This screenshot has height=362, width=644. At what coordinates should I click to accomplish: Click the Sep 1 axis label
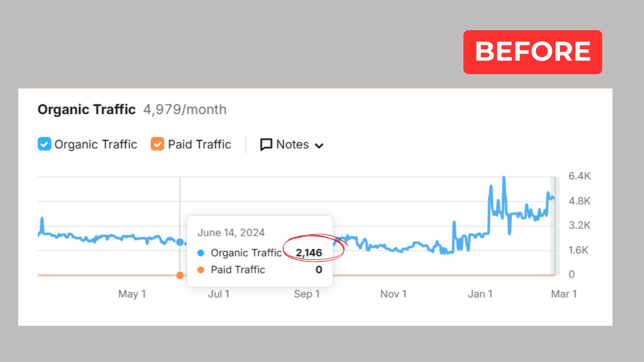(307, 294)
